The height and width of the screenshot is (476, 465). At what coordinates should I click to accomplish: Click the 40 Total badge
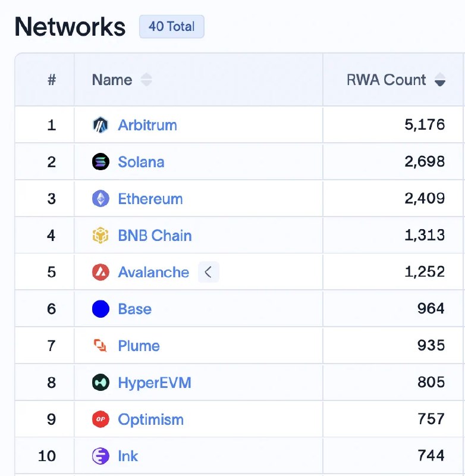pos(172,27)
